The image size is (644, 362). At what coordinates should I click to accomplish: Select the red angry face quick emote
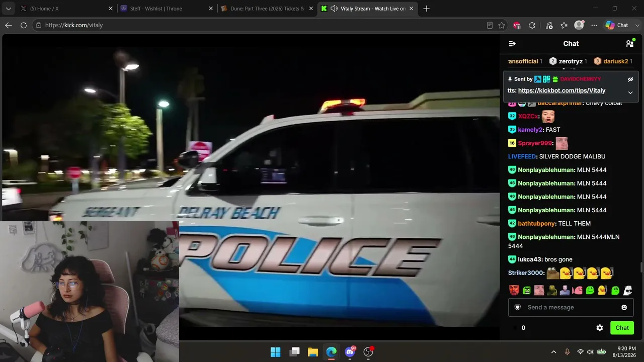point(514,290)
